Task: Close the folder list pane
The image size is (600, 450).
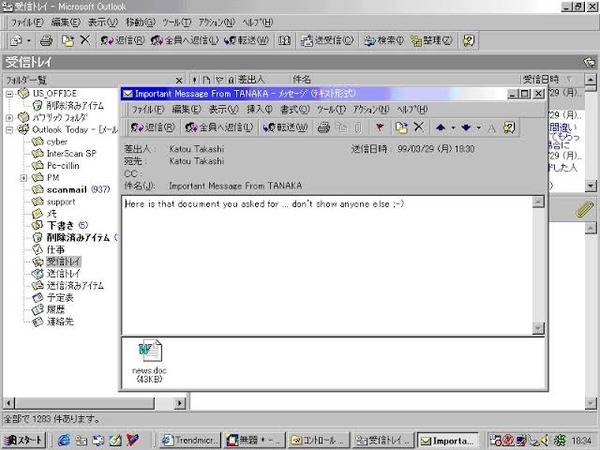Action: (x=179, y=80)
